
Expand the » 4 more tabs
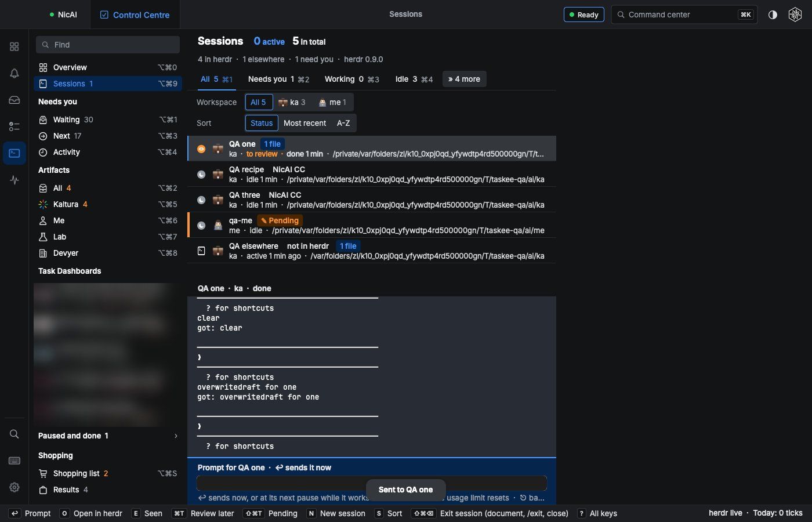pos(464,79)
